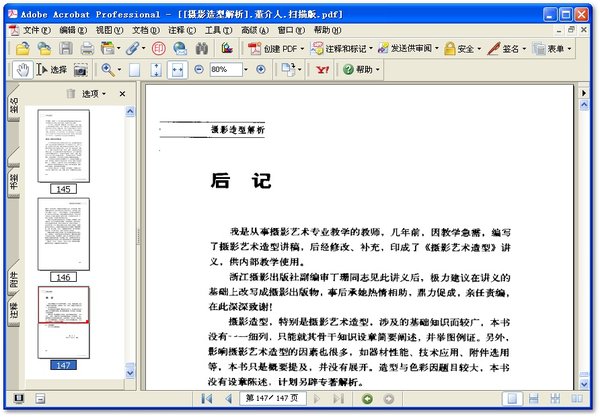Screen dimensions: 600x417
Task: Toggle Single Page layout view
Action: pos(512,399)
